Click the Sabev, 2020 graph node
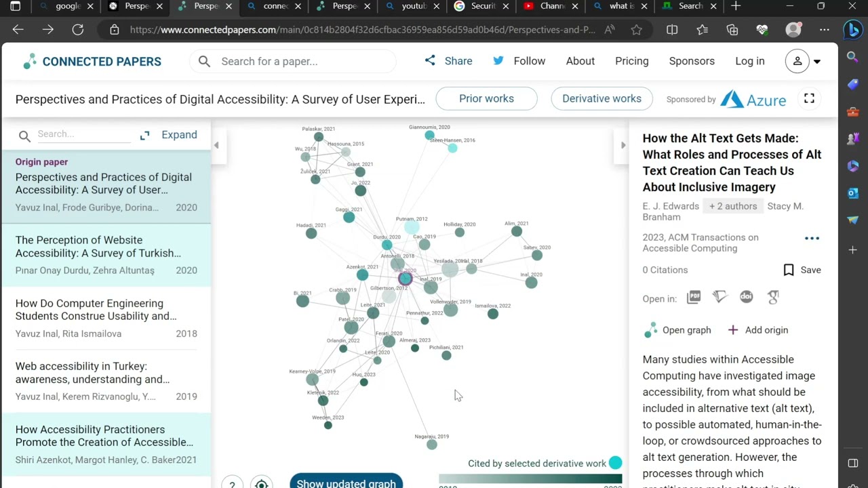Viewport: 868px width, 488px height. coord(537,256)
